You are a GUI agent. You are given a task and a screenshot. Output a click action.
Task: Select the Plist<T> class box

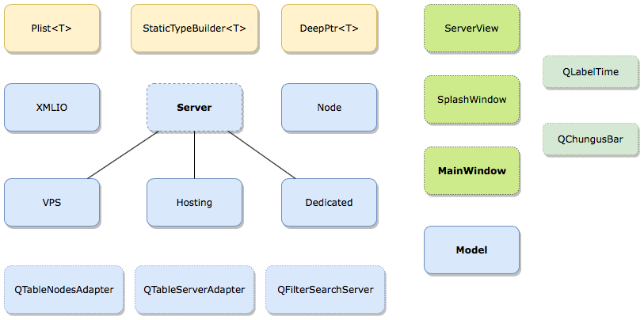(52, 29)
